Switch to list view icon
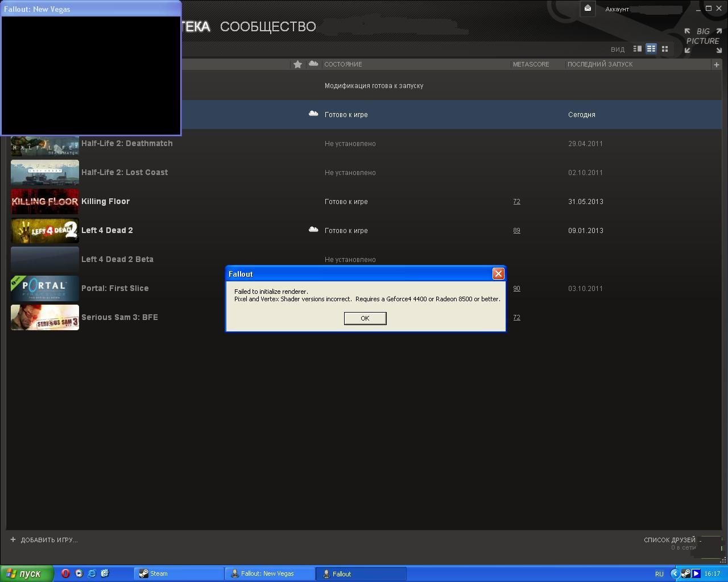Image resolution: width=728 pixels, height=582 pixels. tap(651, 49)
